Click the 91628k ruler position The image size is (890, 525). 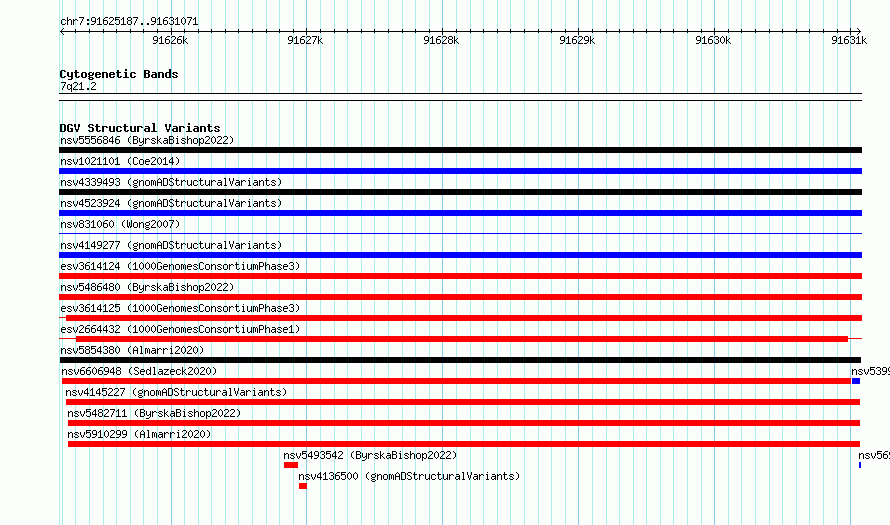pos(441,40)
